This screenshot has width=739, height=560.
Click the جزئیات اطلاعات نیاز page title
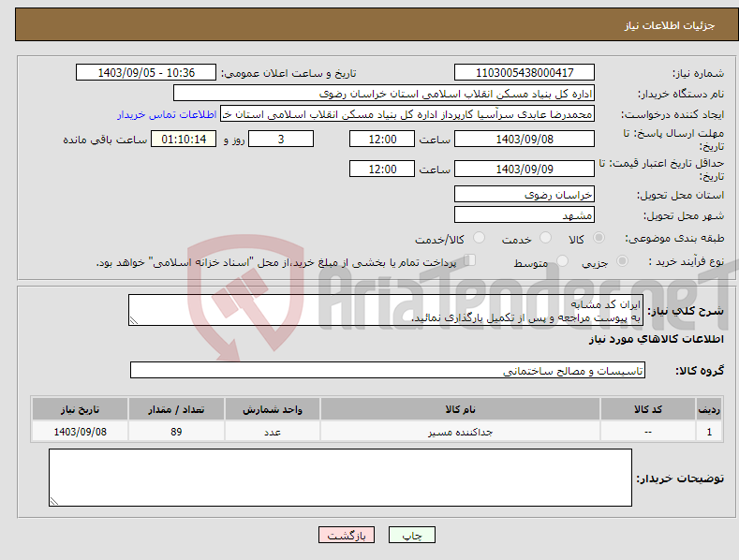(670, 25)
